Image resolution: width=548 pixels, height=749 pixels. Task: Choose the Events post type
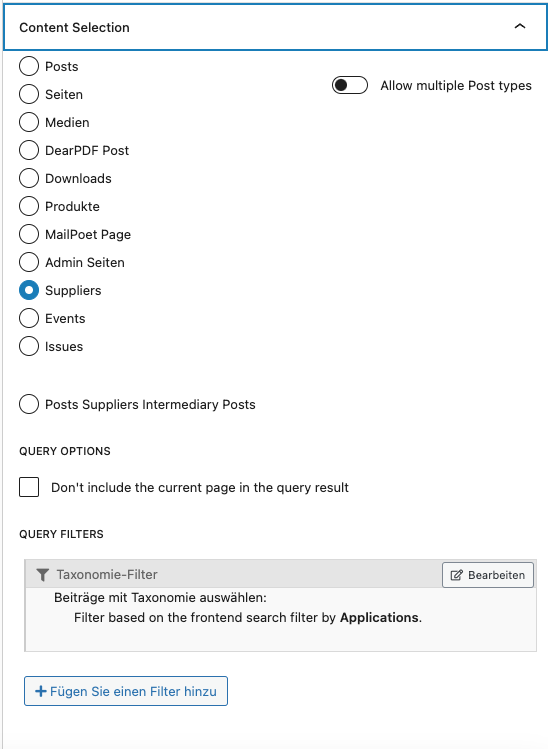(x=29, y=318)
